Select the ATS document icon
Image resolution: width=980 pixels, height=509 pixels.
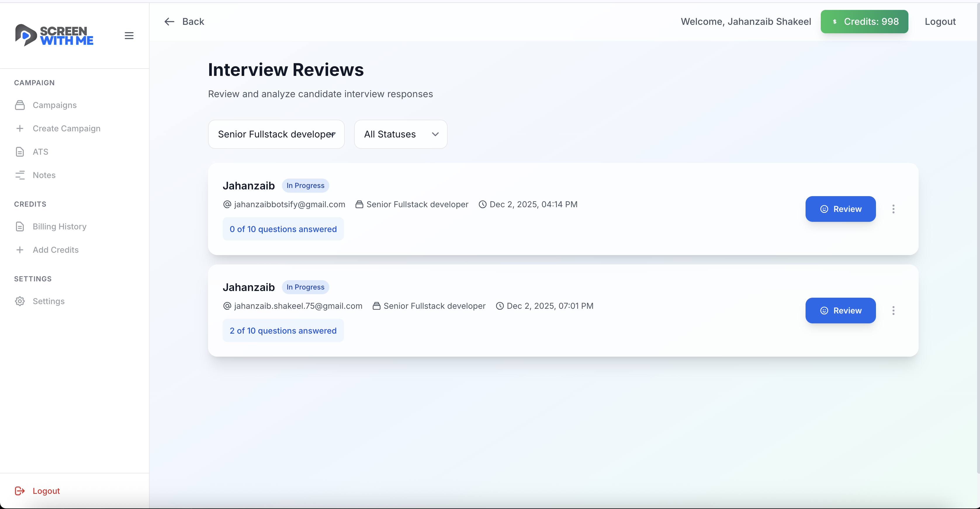(20, 152)
